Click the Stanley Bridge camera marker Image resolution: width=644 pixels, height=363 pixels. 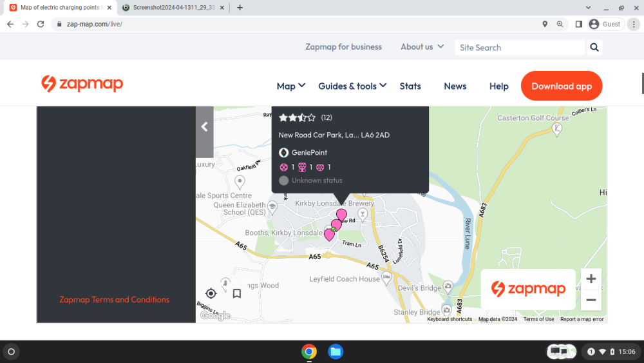point(446,310)
